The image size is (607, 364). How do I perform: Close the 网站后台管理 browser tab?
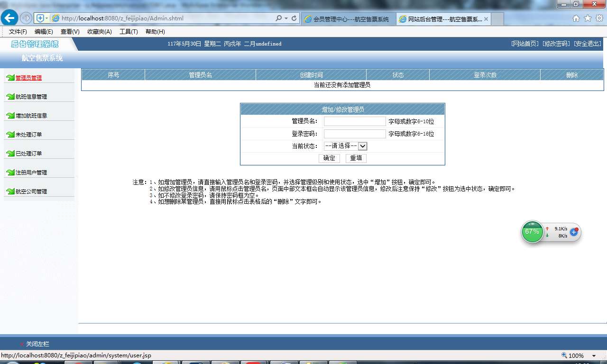(x=486, y=19)
